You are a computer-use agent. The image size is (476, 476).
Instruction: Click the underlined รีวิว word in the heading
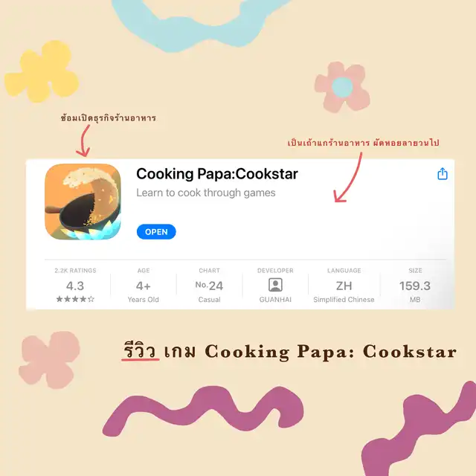point(141,350)
